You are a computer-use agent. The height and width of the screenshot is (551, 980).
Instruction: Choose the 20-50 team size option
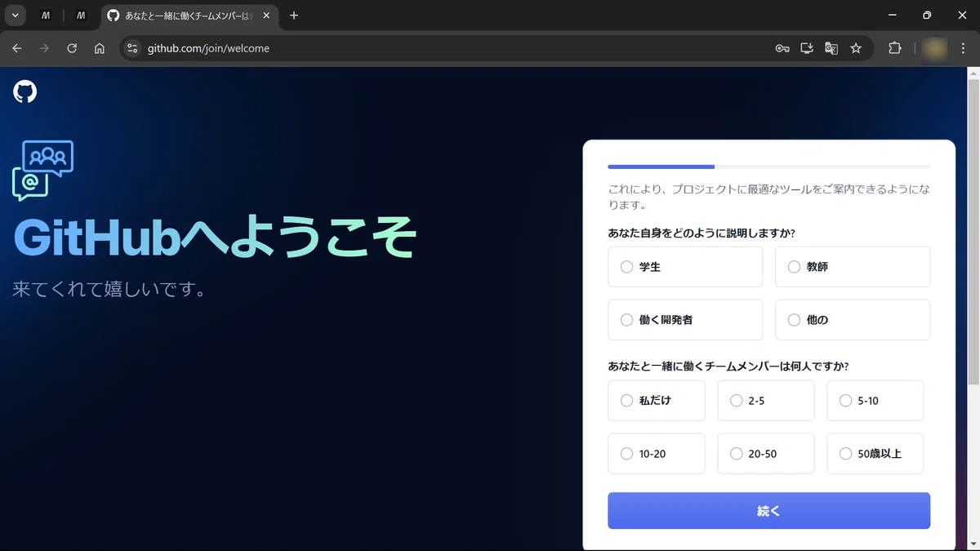point(766,454)
